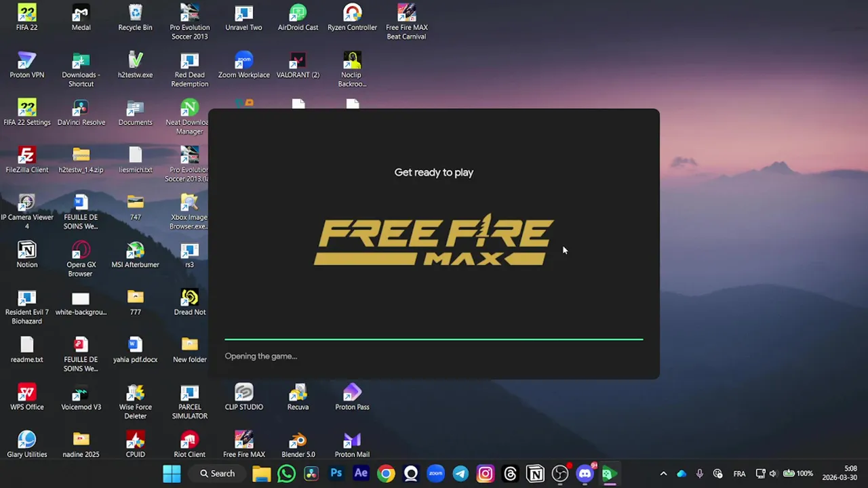Select the PARCEL SIMULATOR shortcut
The width and height of the screenshot is (868, 488).
(x=189, y=401)
